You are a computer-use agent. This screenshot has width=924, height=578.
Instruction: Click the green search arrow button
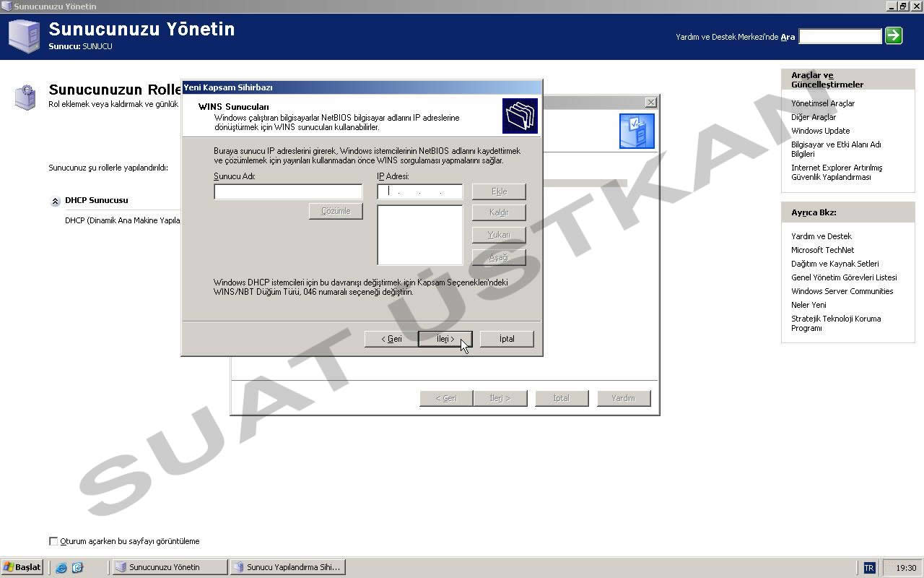point(894,35)
